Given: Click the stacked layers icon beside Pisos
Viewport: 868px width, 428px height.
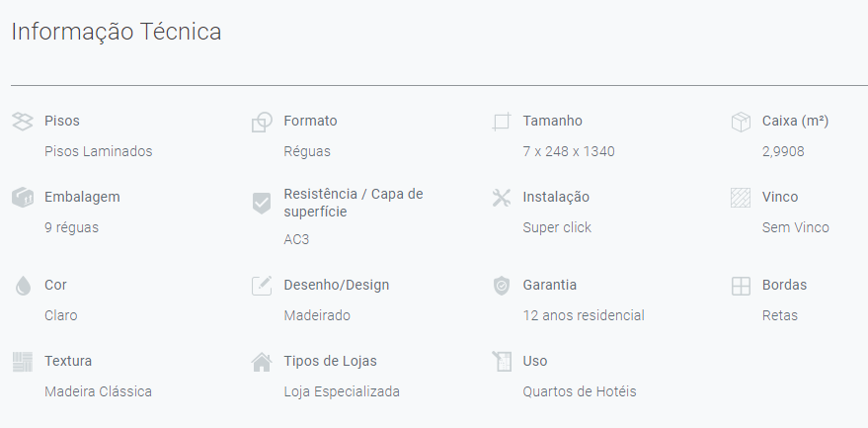Looking at the screenshot, I should 23,122.
